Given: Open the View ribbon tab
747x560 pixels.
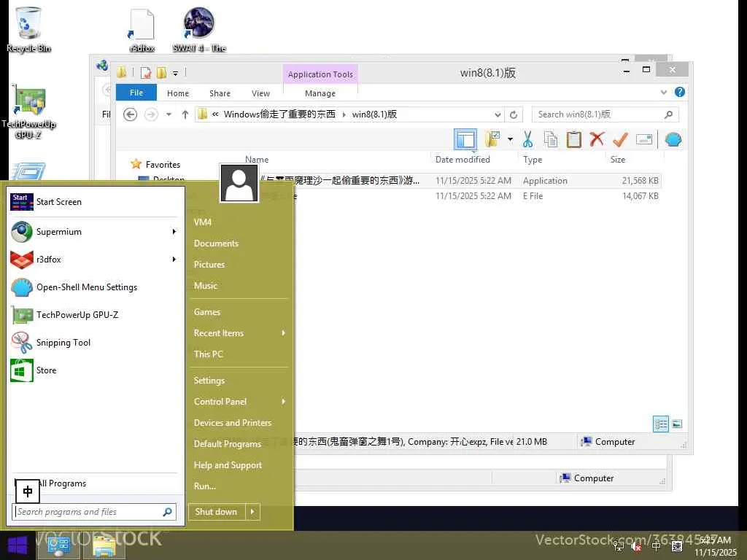Looking at the screenshot, I should pyautogui.click(x=260, y=93).
